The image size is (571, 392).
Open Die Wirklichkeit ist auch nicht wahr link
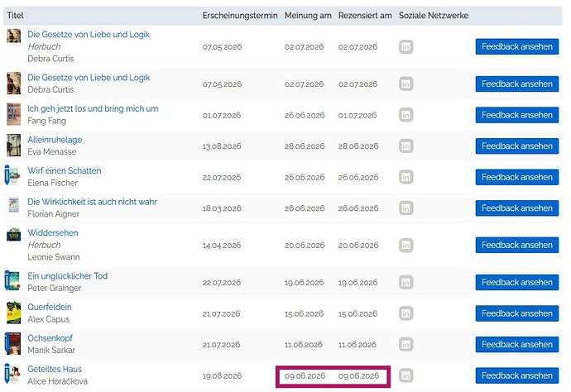[x=92, y=202]
